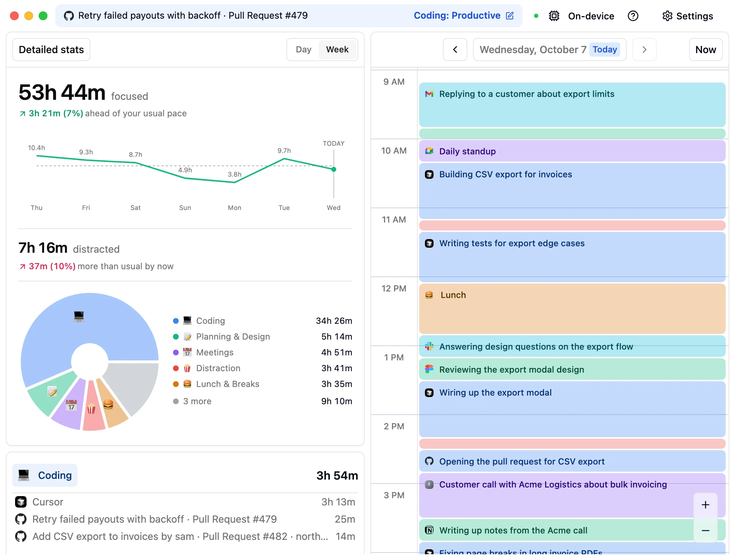Click the laptop icon in the Coding legend row
735x560 pixels.
point(187,321)
